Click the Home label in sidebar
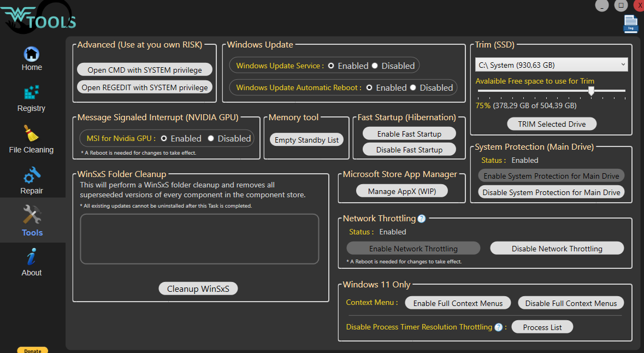 pos(32,67)
